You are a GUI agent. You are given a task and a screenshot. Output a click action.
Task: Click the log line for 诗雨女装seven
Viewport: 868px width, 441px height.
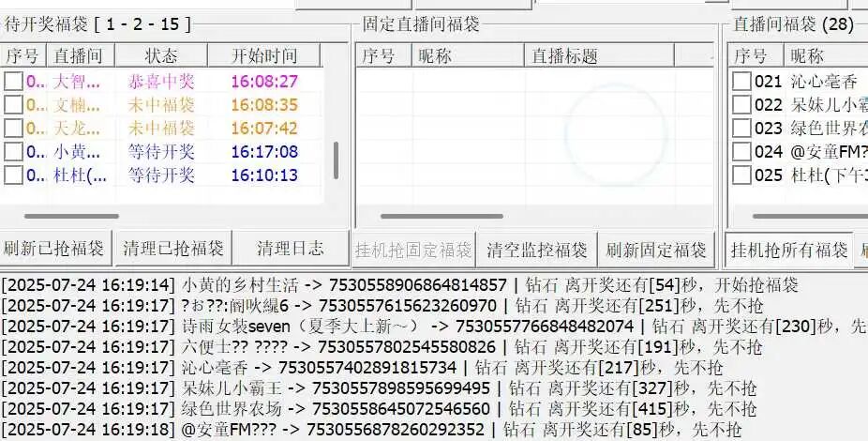434,326
